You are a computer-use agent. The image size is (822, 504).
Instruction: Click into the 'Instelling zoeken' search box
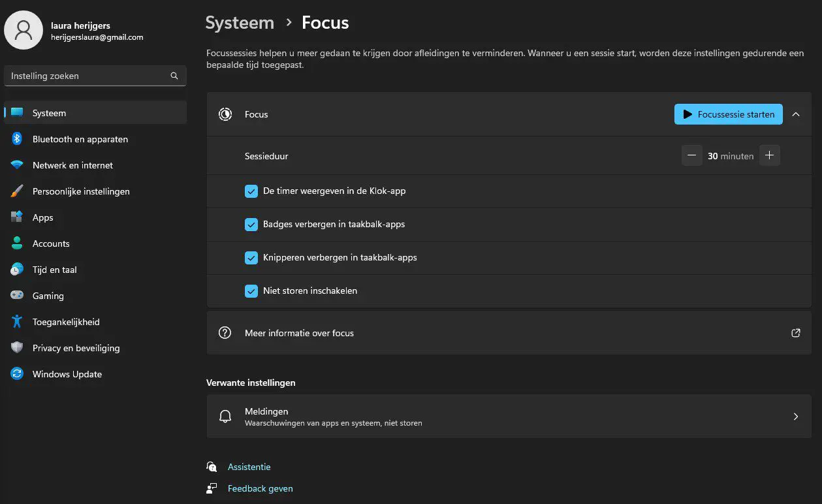click(x=95, y=76)
